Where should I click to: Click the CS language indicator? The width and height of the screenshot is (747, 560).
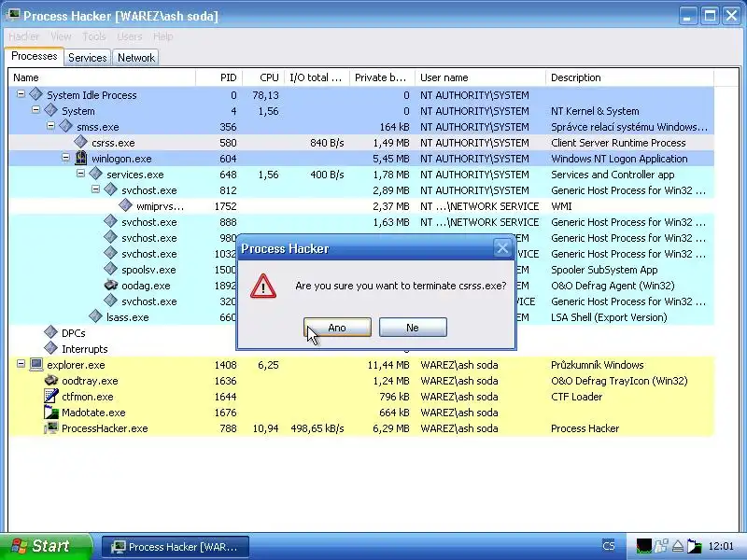point(609,546)
